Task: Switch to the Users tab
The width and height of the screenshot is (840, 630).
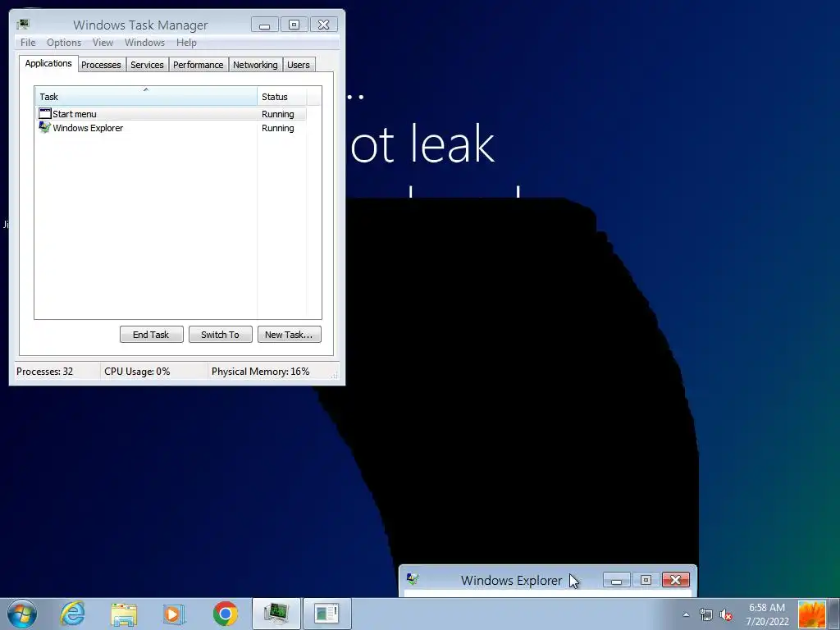Action: tap(299, 65)
